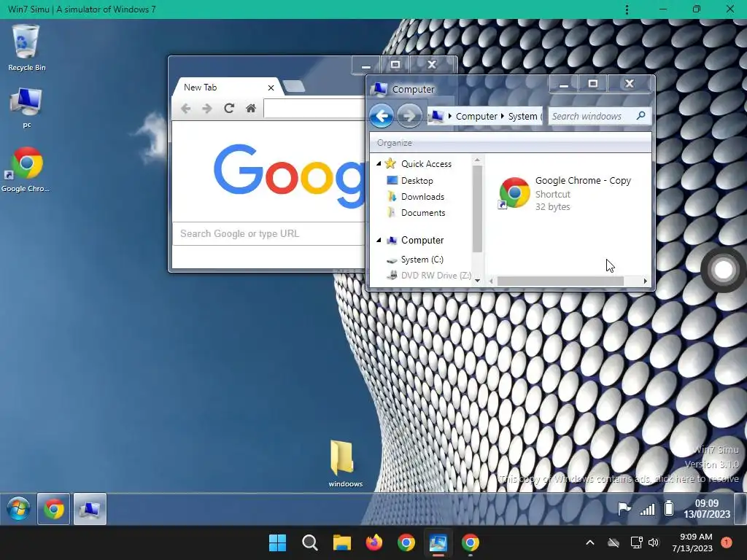Click navigation pane scroll down arrow

pyautogui.click(x=477, y=281)
